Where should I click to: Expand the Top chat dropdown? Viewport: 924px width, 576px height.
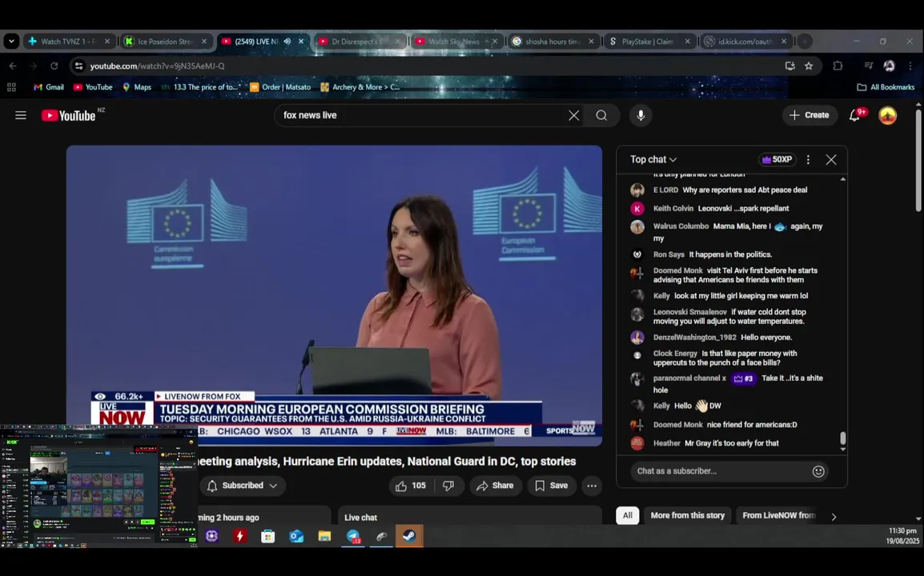[653, 160]
